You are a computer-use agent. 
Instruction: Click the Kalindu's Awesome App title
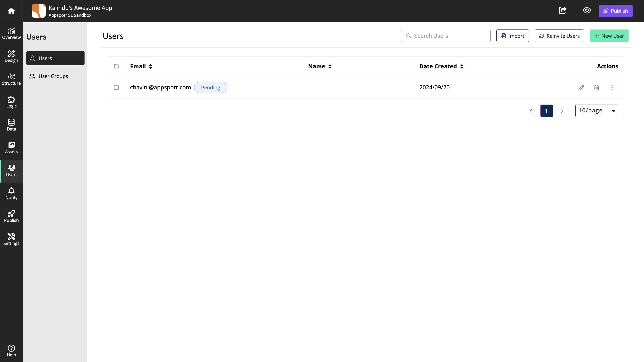tap(80, 8)
